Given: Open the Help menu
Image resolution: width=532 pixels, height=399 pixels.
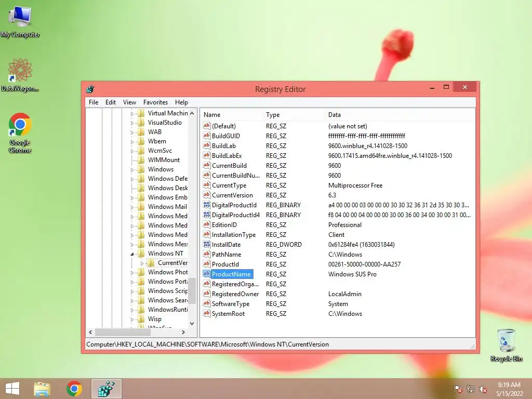Looking at the screenshot, I should [x=181, y=102].
